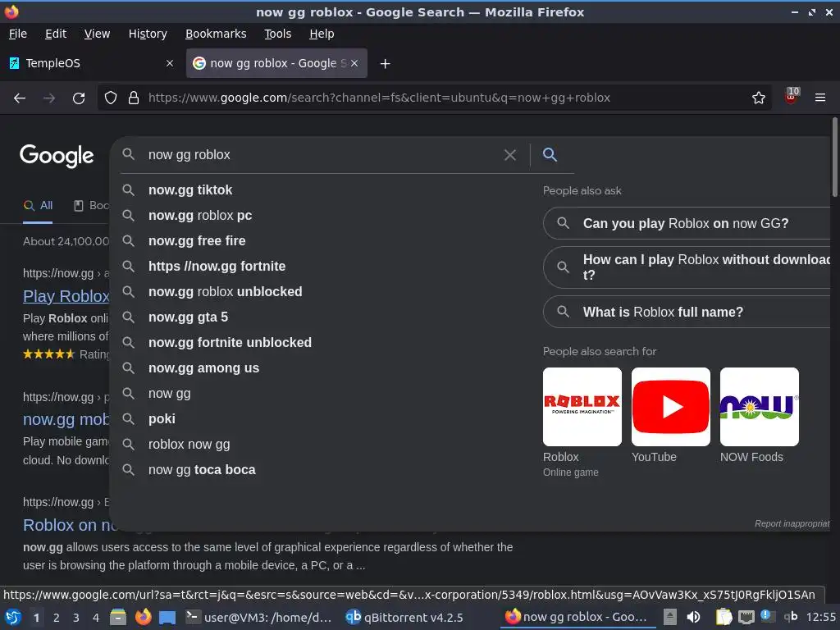
Task: Open file manager icon in taskbar
Action: (x=118, y=618)
